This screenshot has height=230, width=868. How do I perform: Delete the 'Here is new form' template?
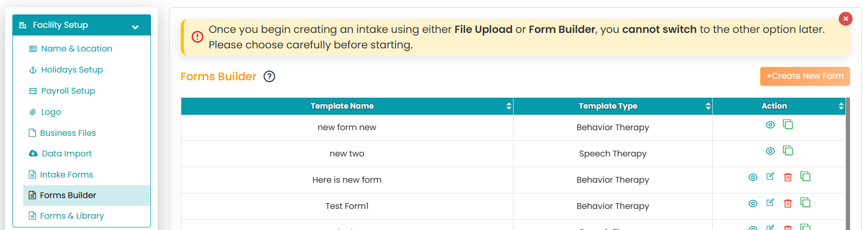pyautogui.click(x=788, y=177)
